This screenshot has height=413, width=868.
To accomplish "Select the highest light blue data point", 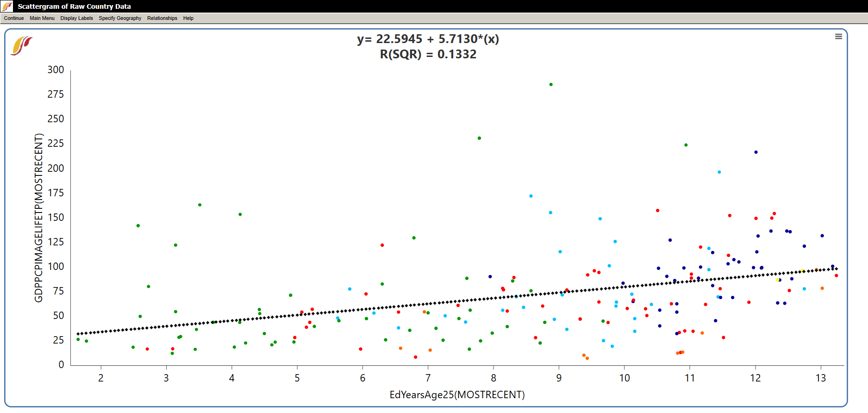I will click(x=719, y=172).
